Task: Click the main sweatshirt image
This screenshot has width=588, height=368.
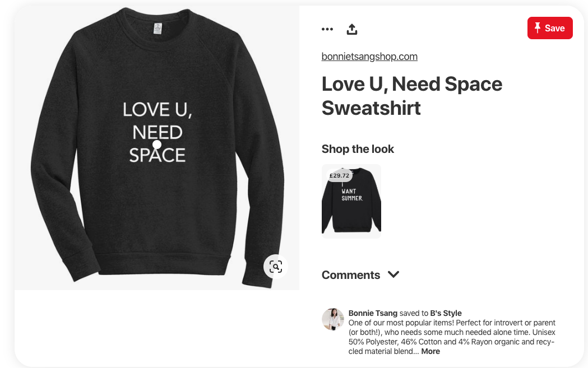Action: click(157, 148)
